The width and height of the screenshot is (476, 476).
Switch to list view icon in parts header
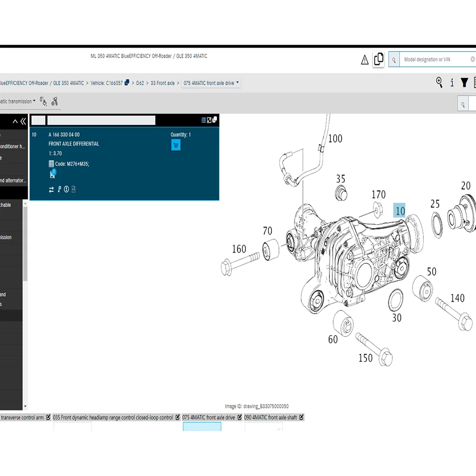pyautogui.click(x=204, y=120)
